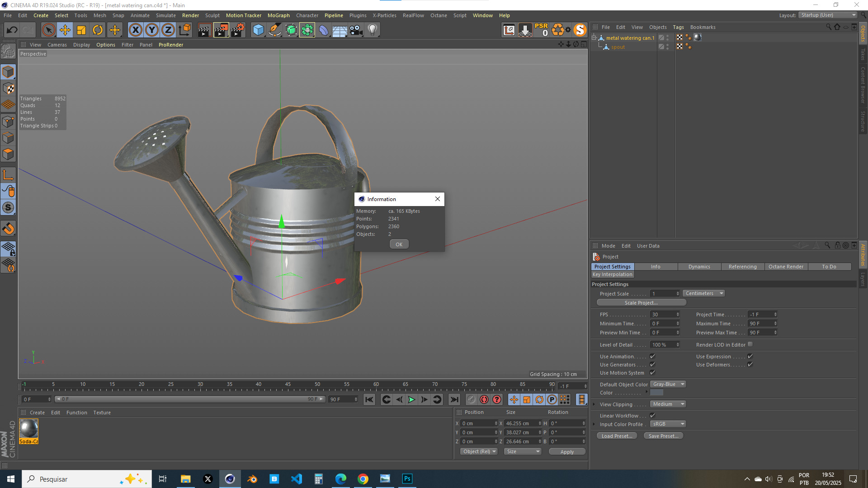Image resolution: width=868 pixels, height=488 pixels.
Task: Click Scale Project button
Action: coord(641,303)
